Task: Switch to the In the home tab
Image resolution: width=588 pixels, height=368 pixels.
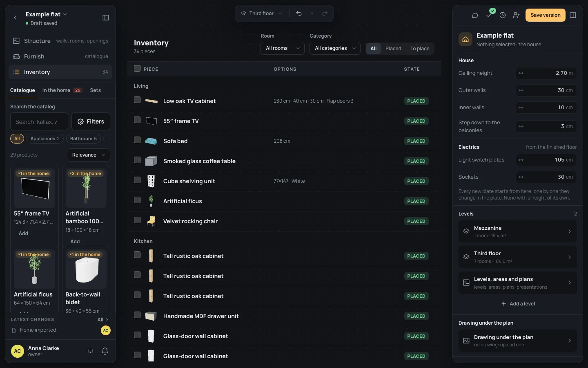Action: click(x=62, y=90)
